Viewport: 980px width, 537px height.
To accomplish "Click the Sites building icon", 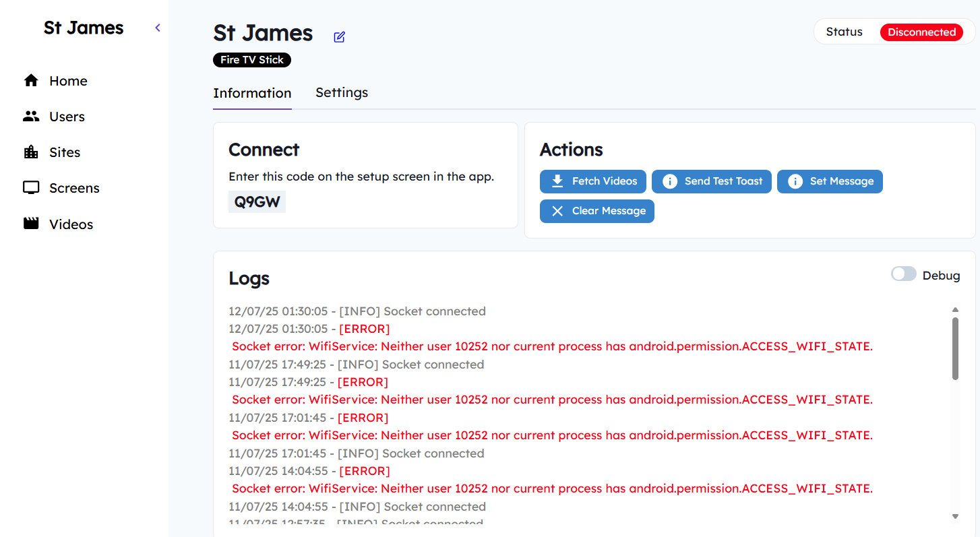I will (31, 152).
